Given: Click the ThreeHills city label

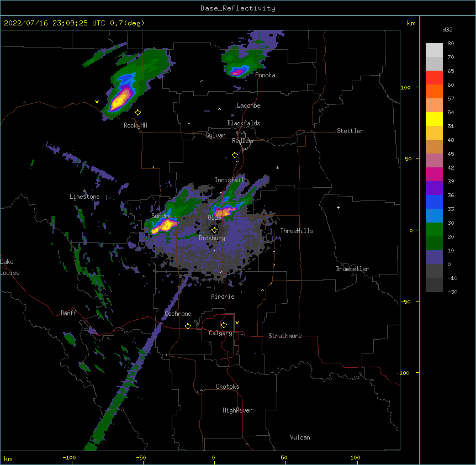Looking at the screenshot, I should click(297, 231).
